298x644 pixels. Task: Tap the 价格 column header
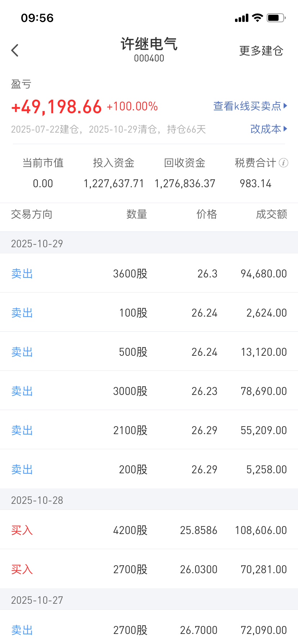pyautogui.click(x=207, y=215)
